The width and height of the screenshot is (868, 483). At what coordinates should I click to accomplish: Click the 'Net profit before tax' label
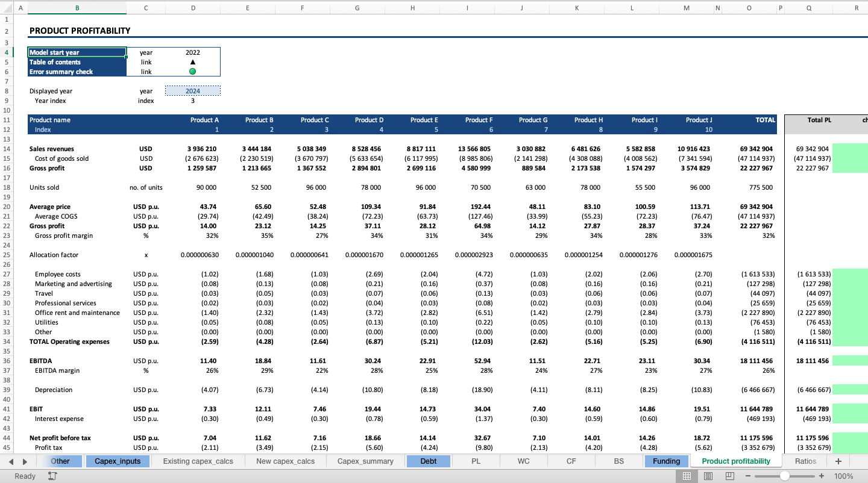(x=60, y=438)
